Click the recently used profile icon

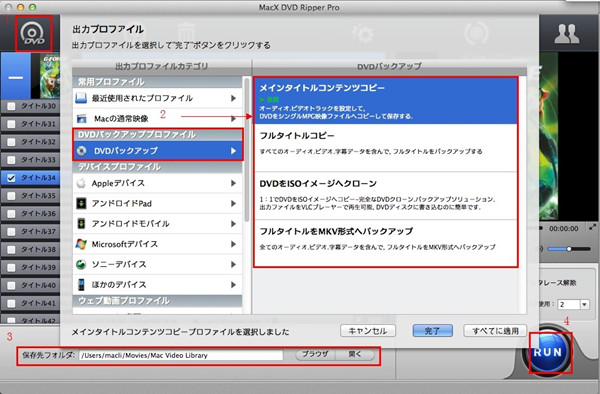[81, 98]
